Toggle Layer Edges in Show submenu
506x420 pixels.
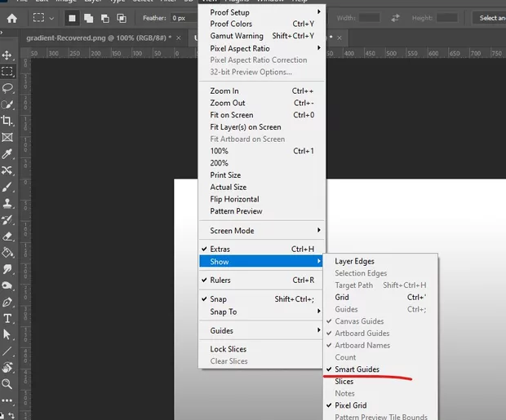tap(380, 261)
